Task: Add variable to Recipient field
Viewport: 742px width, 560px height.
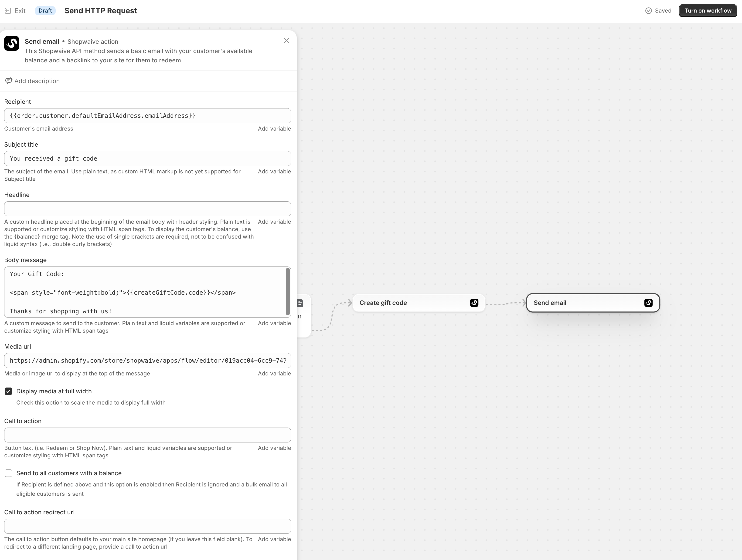Action: click(274, 128)
